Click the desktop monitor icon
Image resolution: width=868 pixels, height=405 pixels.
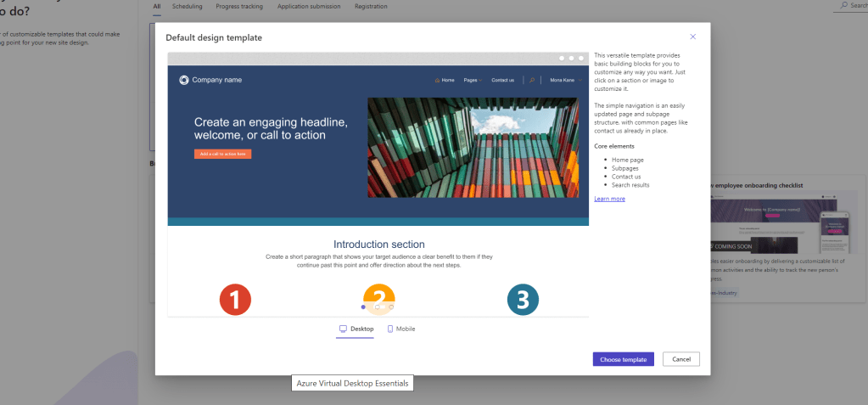coord(343,329)
